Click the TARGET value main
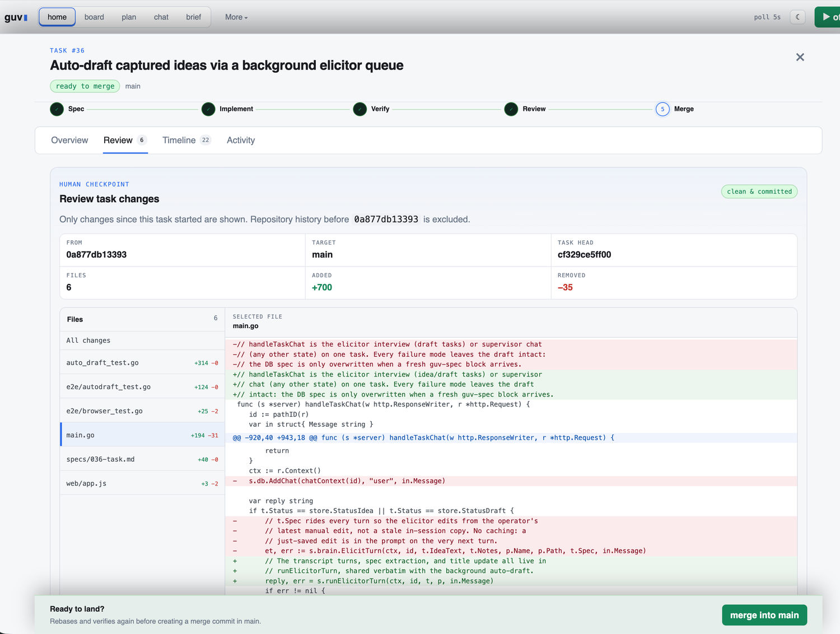The width and height of the screenshot is (840, 634). 322,254
